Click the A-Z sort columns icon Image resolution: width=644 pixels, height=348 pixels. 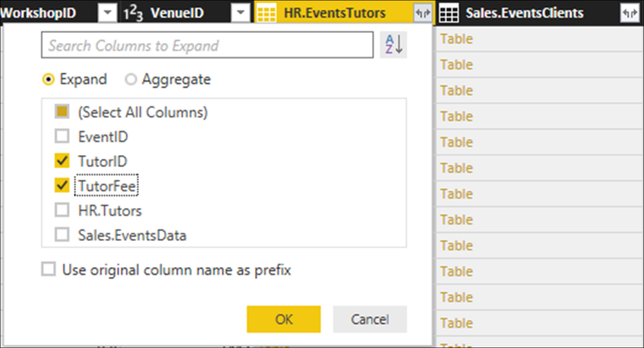point(394,46)
